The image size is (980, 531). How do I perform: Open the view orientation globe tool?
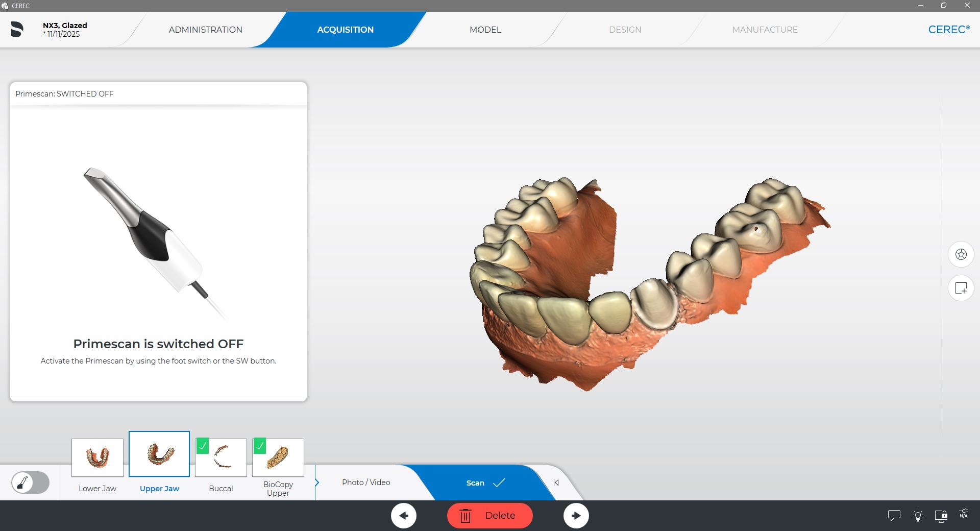(x=961, y=254)
